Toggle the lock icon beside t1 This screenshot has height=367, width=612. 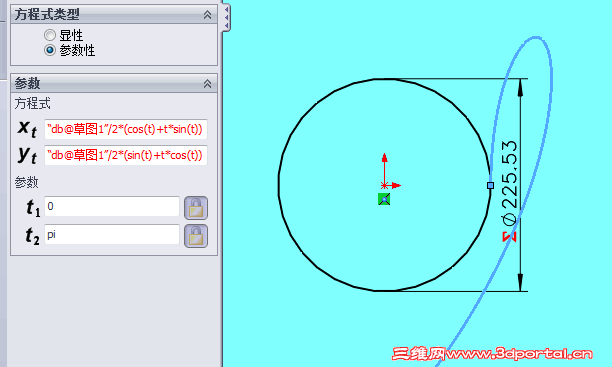196,208
